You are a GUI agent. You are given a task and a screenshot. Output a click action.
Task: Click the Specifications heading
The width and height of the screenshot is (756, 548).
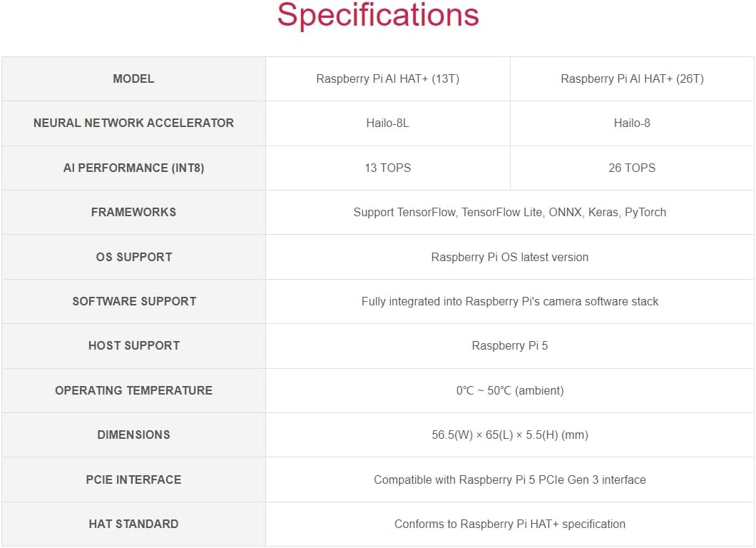click(378, 16)
